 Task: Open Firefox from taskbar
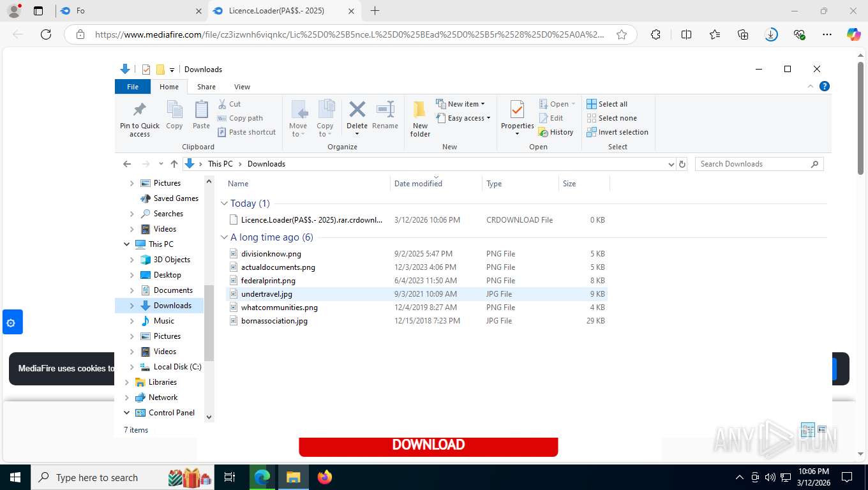coord(325,477)
